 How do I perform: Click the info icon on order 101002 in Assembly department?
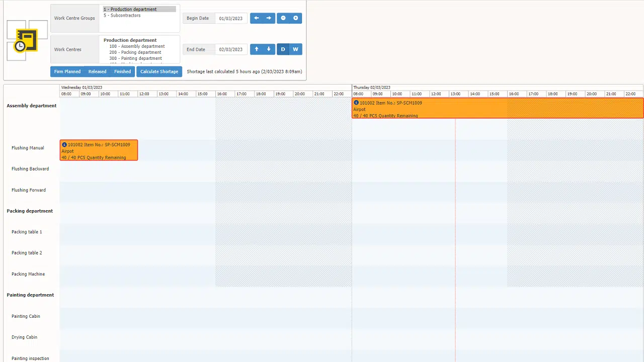pyautogui.click(x=356, y=103)
